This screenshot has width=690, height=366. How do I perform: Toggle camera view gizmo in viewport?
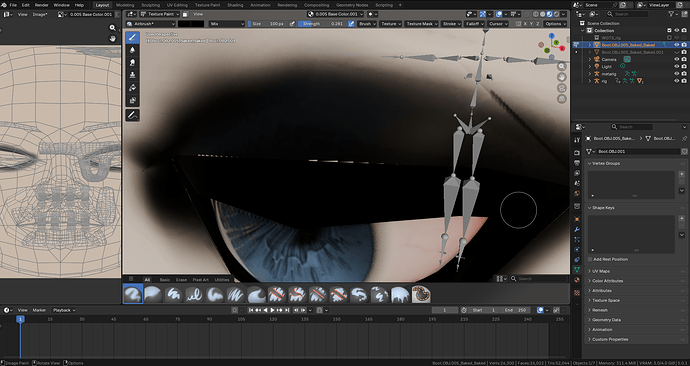pos(562,88)
